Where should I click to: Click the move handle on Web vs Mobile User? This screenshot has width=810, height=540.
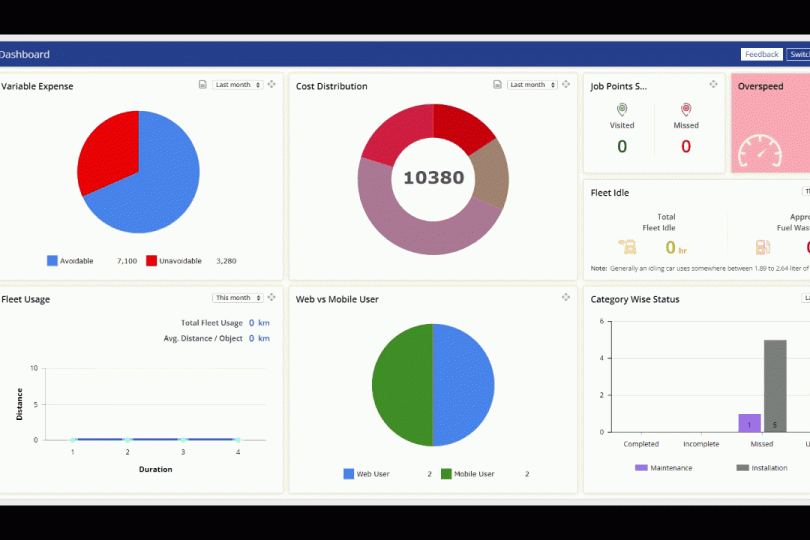(x=567, y=298)
